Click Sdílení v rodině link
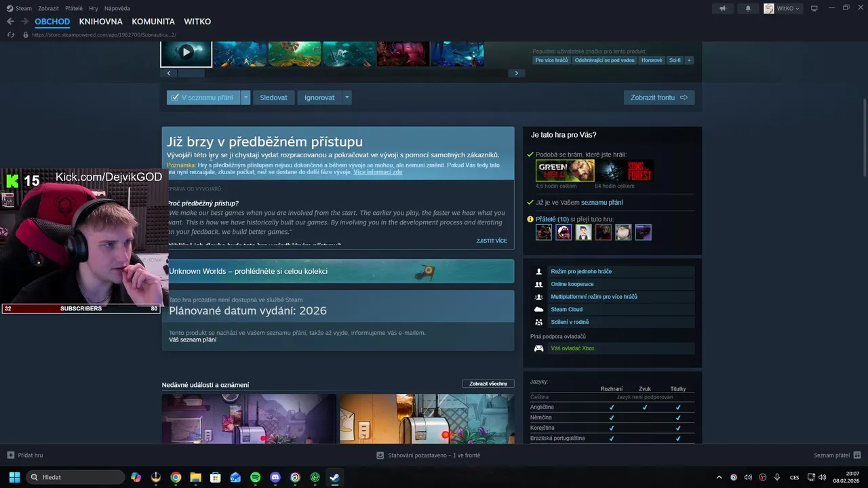This screenshot has width=868, height=488. tap(570, 322)
